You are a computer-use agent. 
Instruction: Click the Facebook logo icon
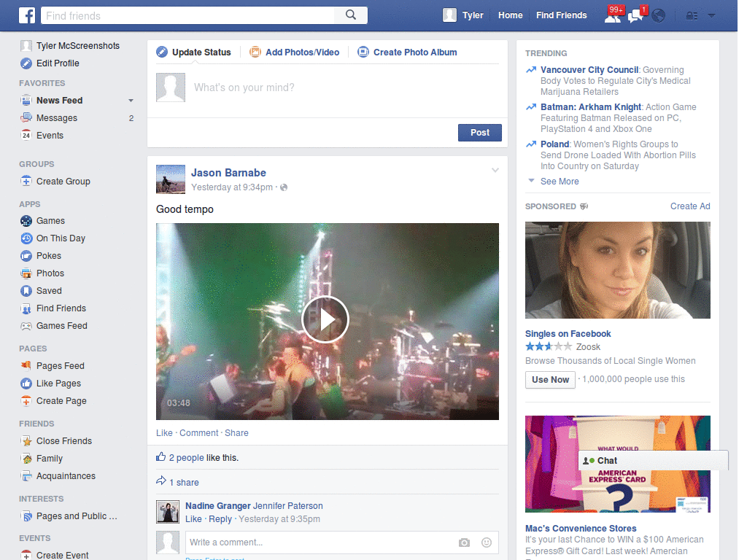pos(27,15)
